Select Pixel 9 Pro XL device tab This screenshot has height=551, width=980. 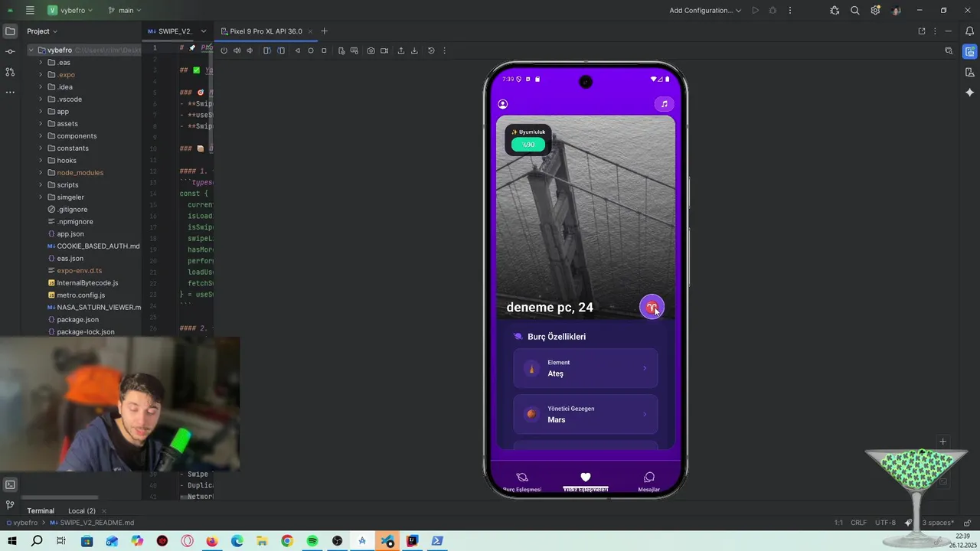(266, 31)
